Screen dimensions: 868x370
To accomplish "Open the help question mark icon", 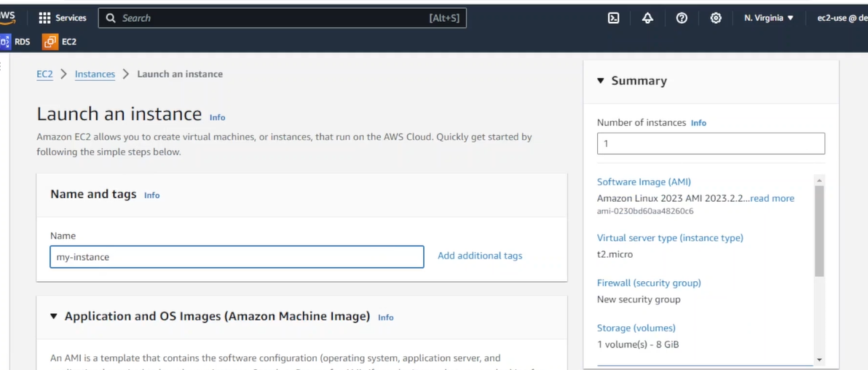I will tap(682, 17).
